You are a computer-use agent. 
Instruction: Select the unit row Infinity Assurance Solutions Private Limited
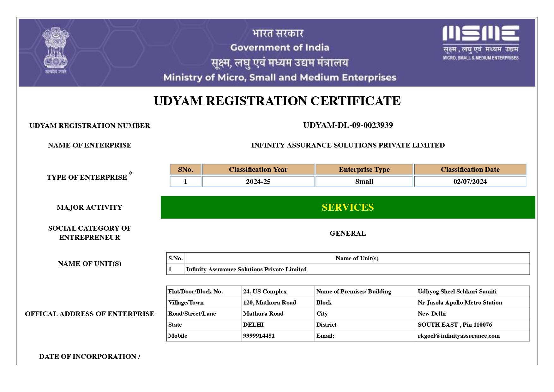348,269
